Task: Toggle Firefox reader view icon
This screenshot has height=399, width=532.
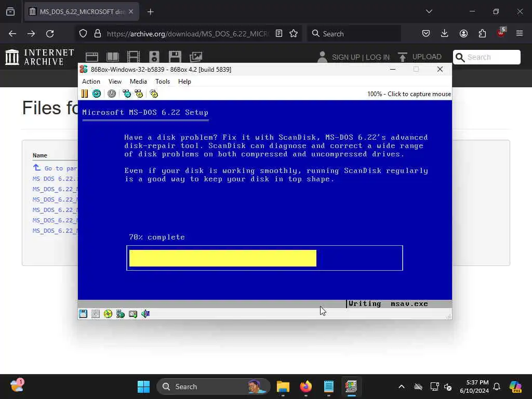Action: tap(279, 34)
